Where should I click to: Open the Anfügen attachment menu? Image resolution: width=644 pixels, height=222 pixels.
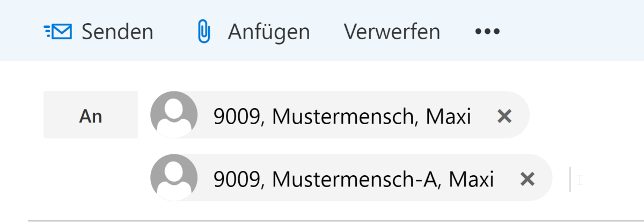pyautogui.click(x=253, y=32)
